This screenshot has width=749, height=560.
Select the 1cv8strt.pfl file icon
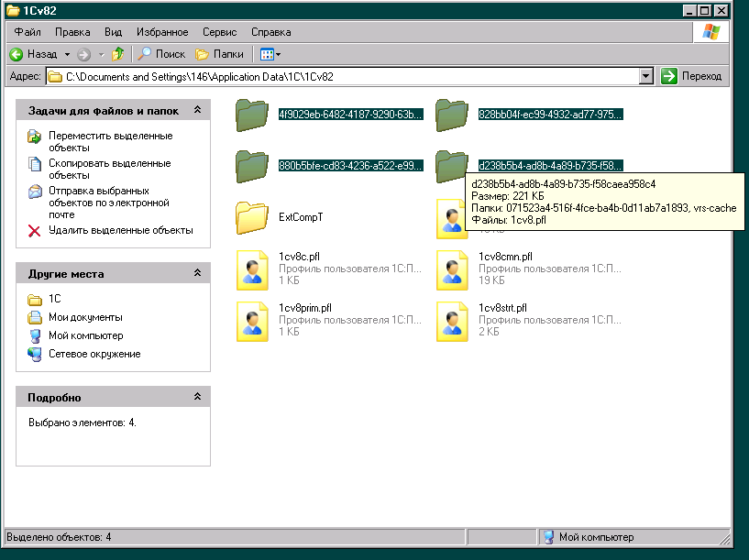(451, 320)
